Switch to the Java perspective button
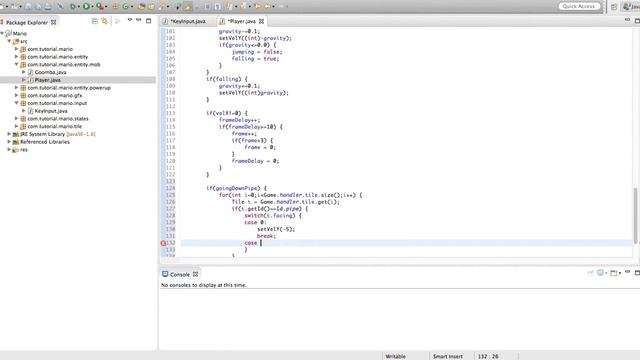640x360 pixels. pyautogui.click(x=631, y=7)
